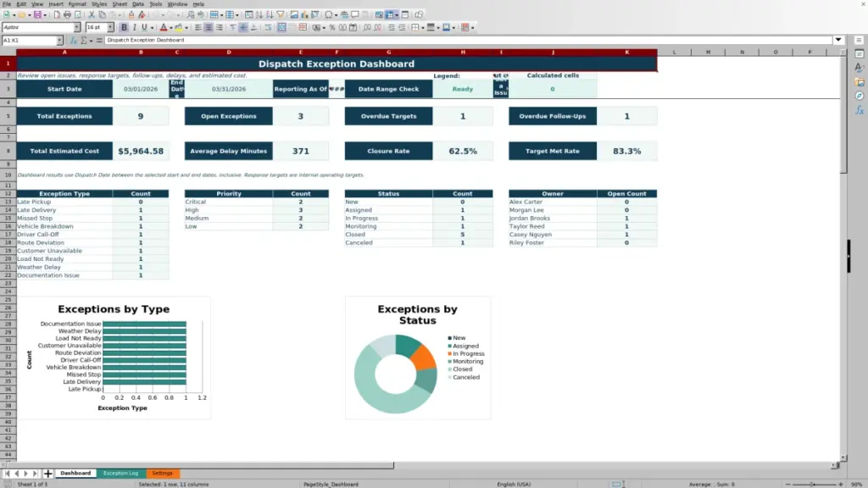Screen dimensions: 868x488
Task: Click the Print icon in the toolbar
Action: click(x=67, y=14)
